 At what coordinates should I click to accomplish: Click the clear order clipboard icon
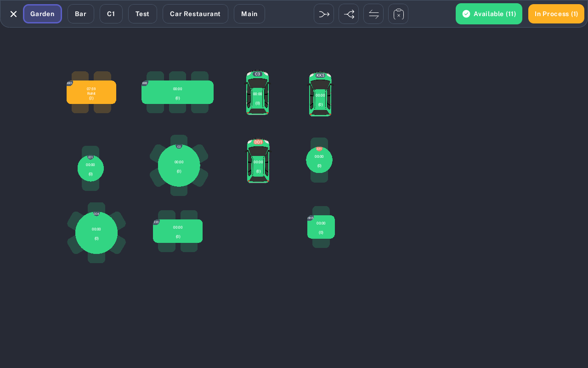click(398, 14)
